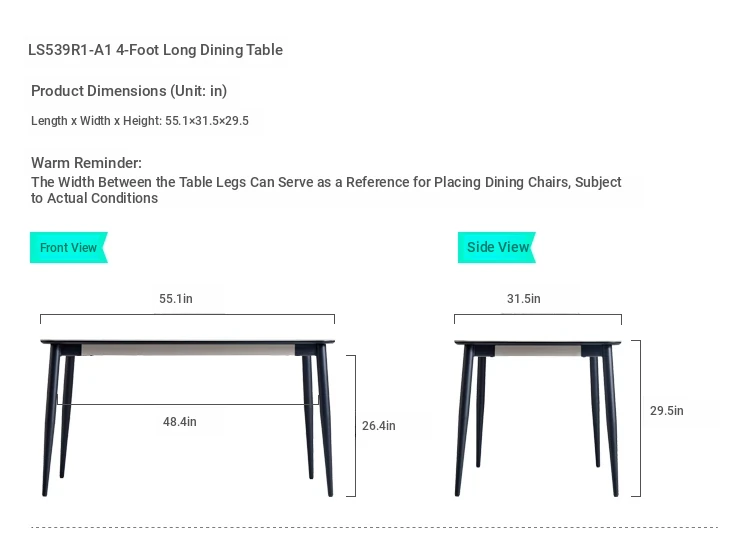750x548 pixels.
Task: Click the Length x Width x Height dimensions text
Action: [140, 121]
